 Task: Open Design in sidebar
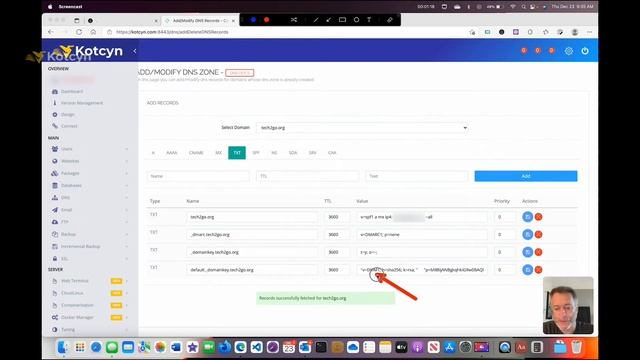coord(68,115)
